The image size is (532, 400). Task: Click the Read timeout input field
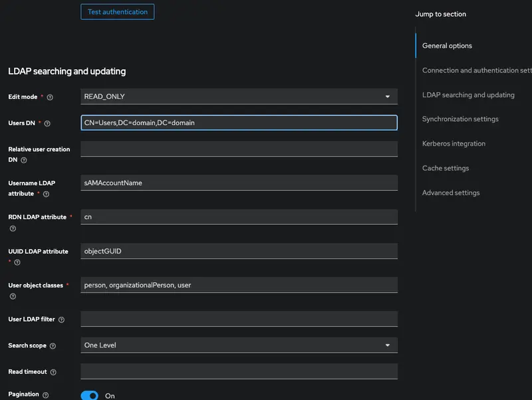[239, 371]
